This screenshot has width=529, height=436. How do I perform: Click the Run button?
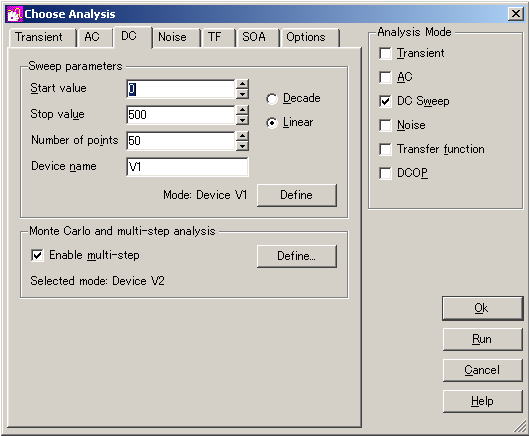pos(482,339)
